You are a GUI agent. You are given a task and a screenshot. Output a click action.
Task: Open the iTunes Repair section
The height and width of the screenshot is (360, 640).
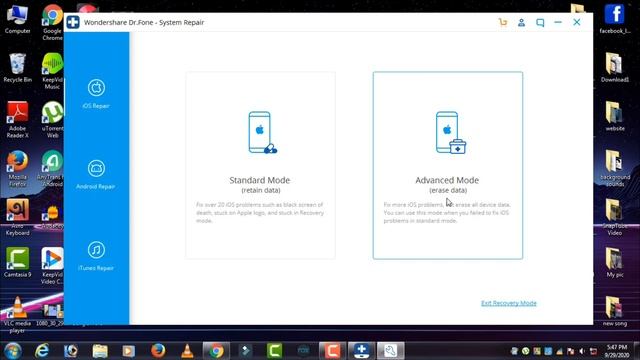(x=96, y=256)
